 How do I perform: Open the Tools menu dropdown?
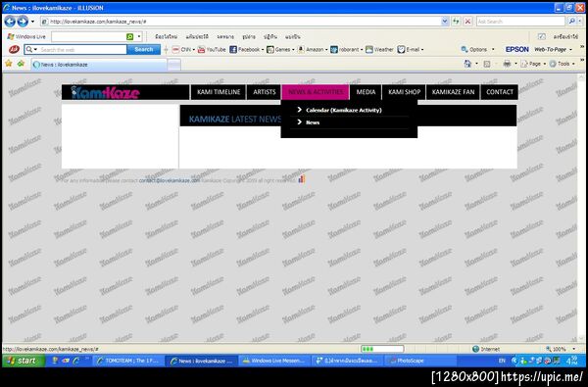click(563, 64)
